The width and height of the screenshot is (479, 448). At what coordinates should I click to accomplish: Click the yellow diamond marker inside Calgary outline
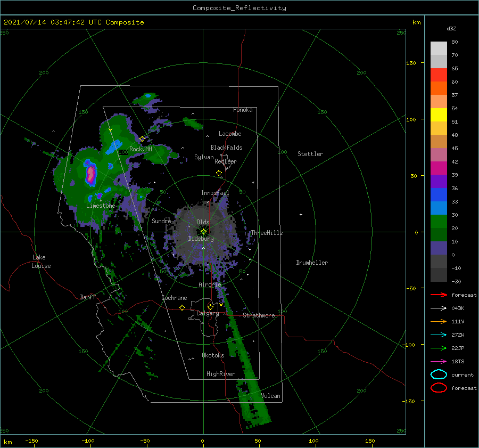click(x=210, y=307)
